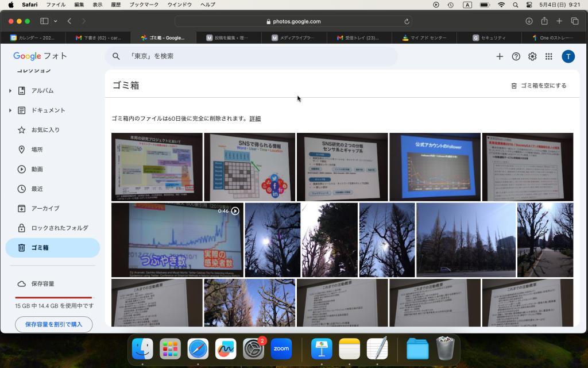Open the ドキュメント documents section
Screen dimensions: 588x368
point(52,110)
